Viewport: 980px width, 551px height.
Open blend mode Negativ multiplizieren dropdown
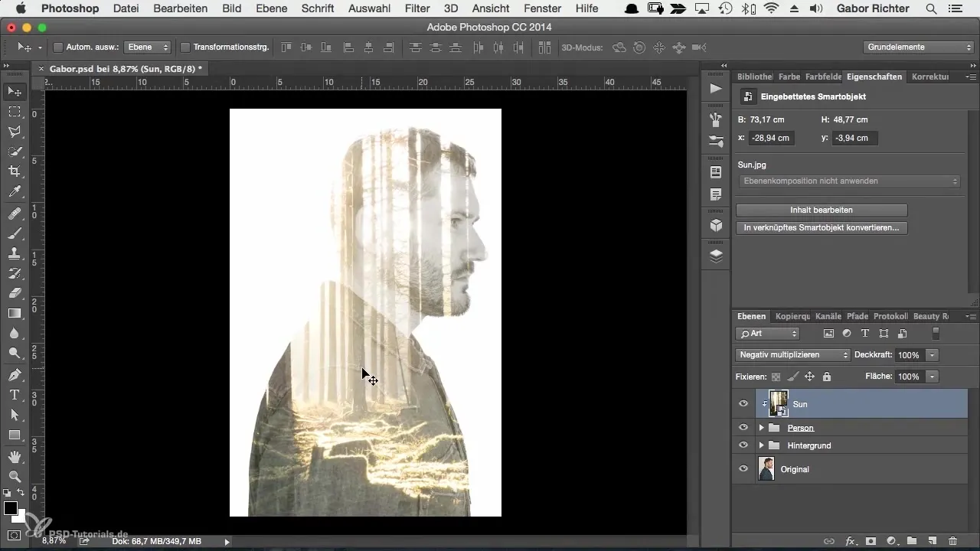[792, 355]
